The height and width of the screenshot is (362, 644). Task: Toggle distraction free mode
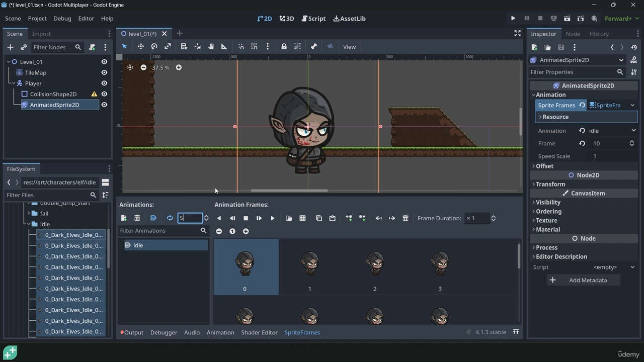(x=517, y=34)
